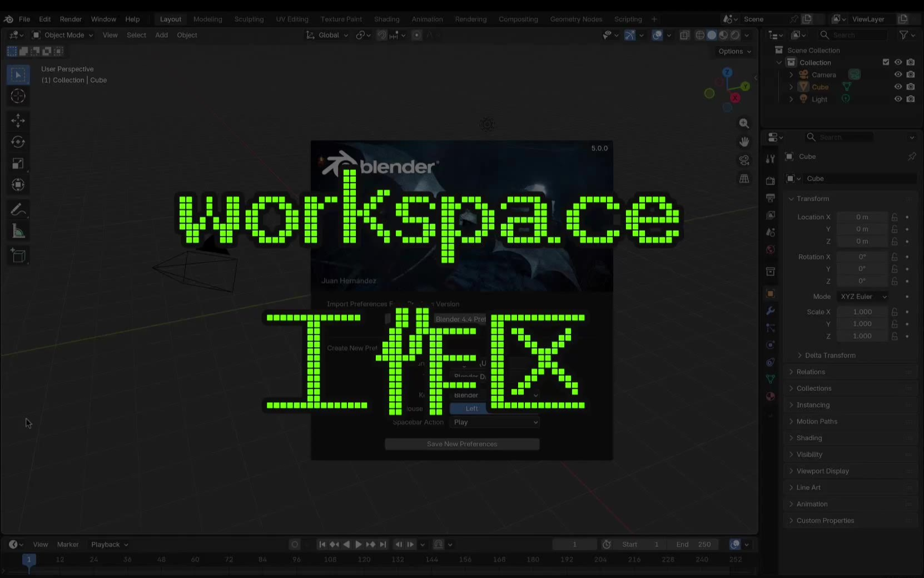Disable Cube in renders via camera icon
924x578 pixels.
point(910,87)
